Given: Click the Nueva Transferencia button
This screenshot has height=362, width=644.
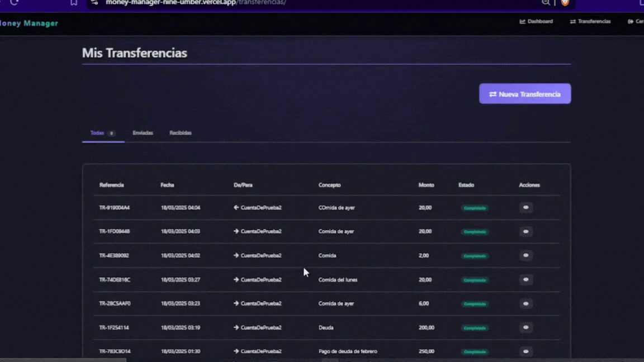Looking at the screenshot, I should point(524,94).
